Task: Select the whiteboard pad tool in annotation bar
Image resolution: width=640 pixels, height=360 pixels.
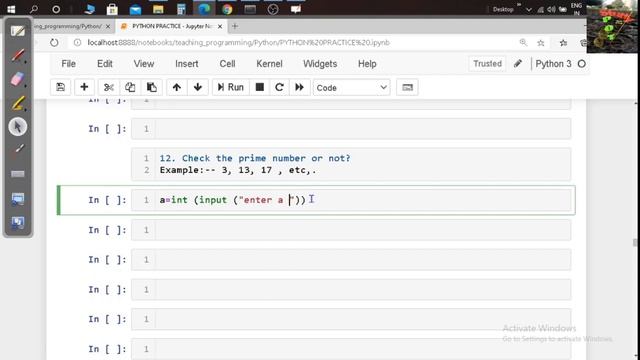Action: 18,31
